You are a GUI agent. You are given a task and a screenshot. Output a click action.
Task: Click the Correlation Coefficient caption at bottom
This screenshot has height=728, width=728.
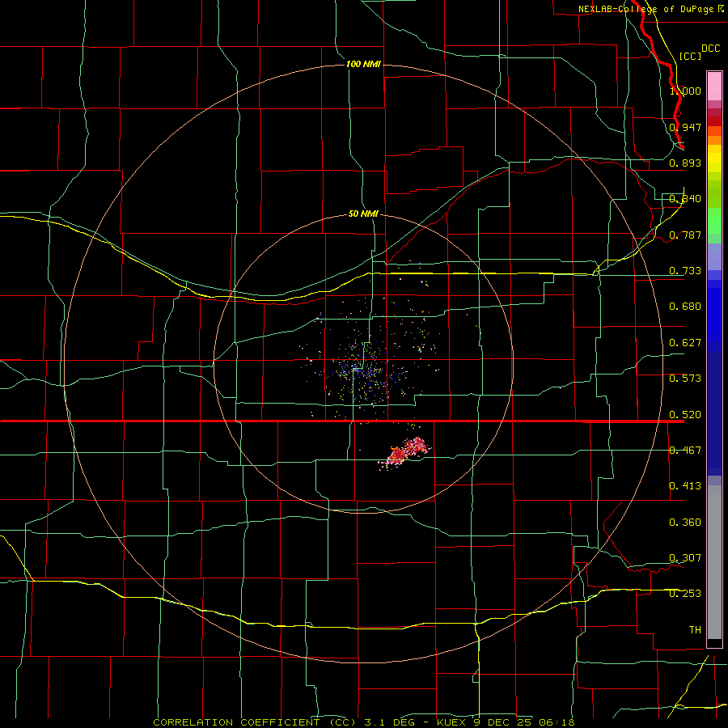click(364, 722)
